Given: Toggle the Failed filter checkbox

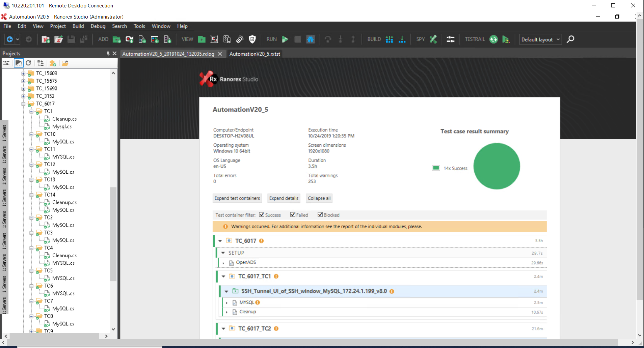Looking at the screenshot, I should tap(293, 214).
